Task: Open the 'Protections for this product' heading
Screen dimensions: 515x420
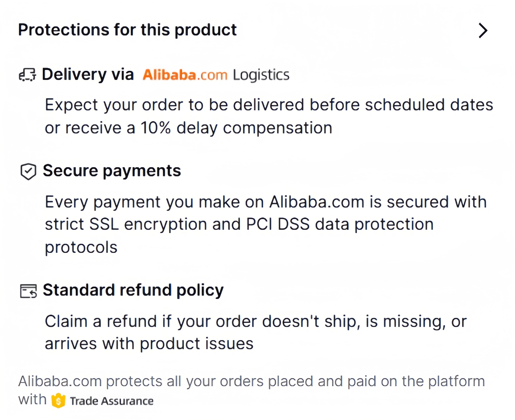Action: click(x=127, y=30)
